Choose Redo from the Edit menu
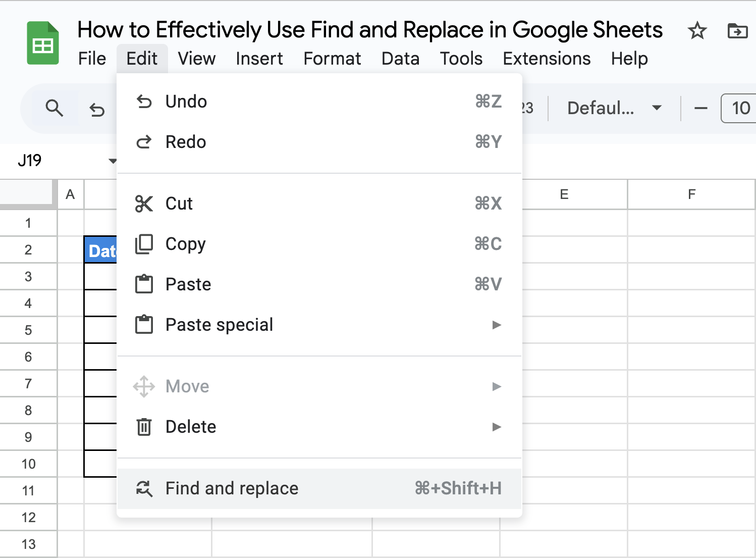Image resolution: width=756 pixels, height=558 pixels. click(x=319, y=142)
